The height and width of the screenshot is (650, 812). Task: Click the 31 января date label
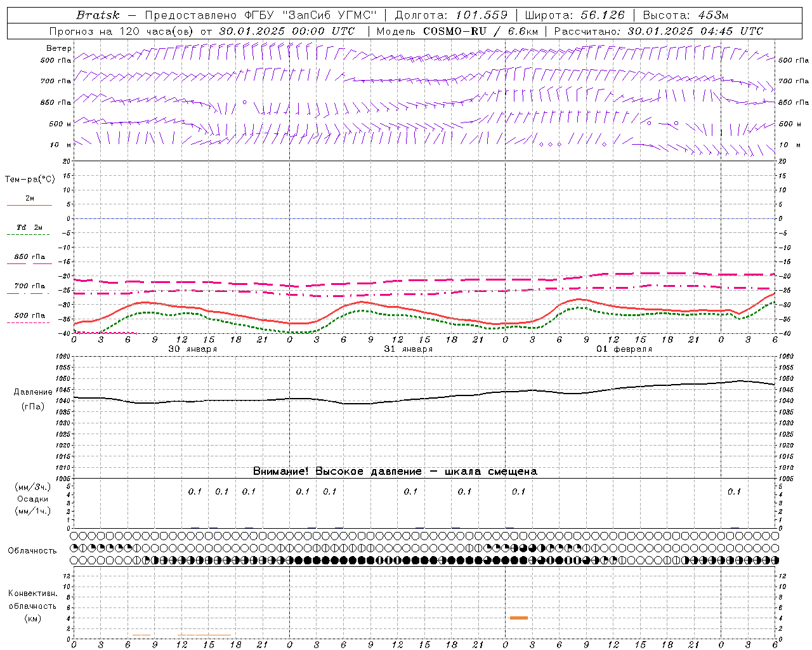point(409,349)
